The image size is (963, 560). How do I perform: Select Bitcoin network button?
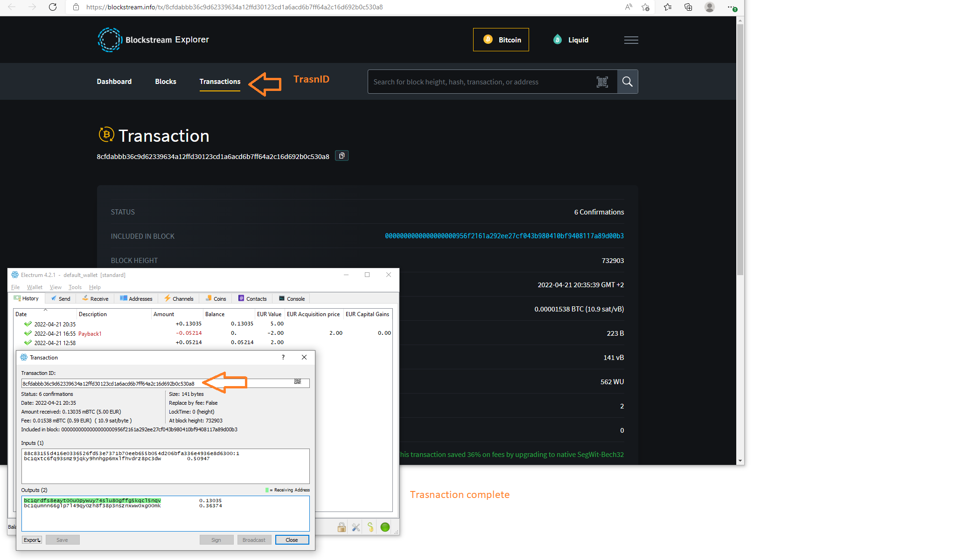pyautogui.click(x=501, y=40)
